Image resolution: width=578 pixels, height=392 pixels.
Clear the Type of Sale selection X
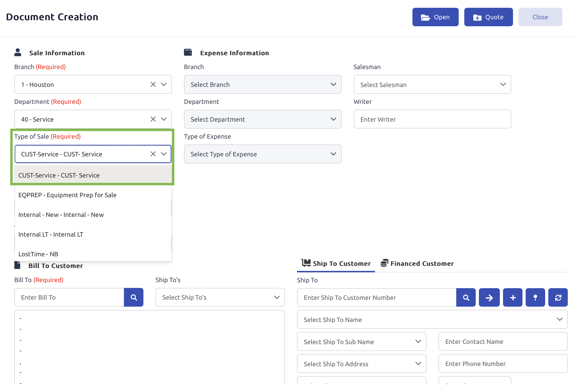coord(153,154)
